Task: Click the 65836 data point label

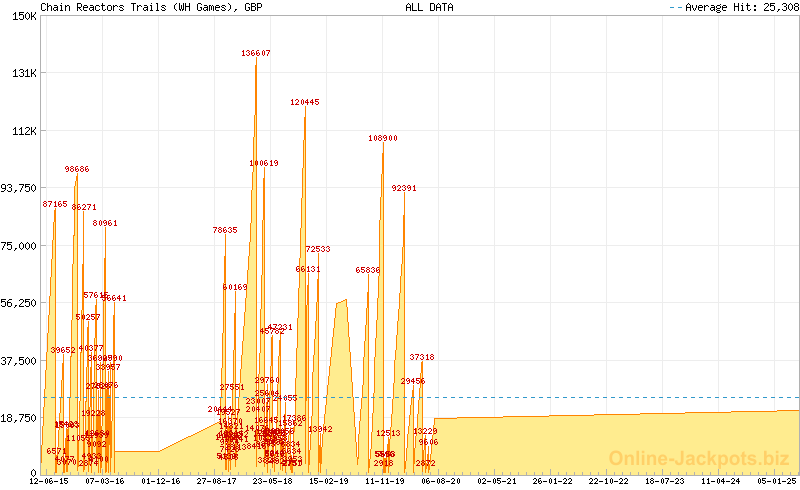Action: coord(368,270)
